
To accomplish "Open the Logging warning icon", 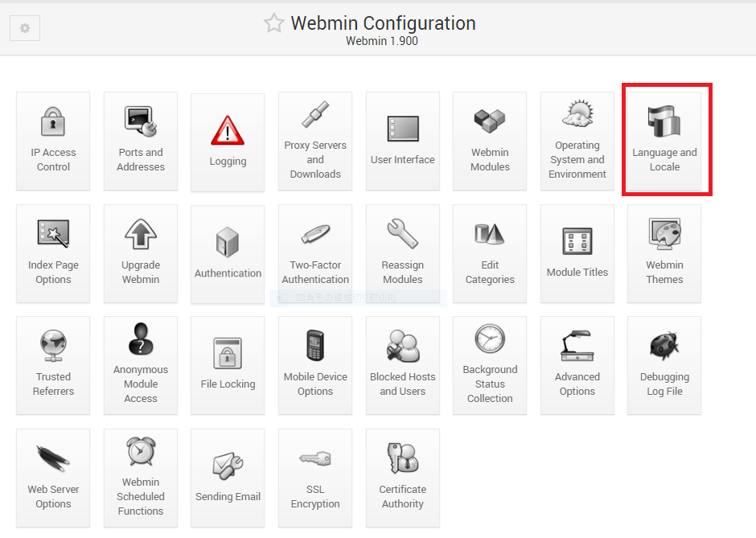I will pos(228,130).
